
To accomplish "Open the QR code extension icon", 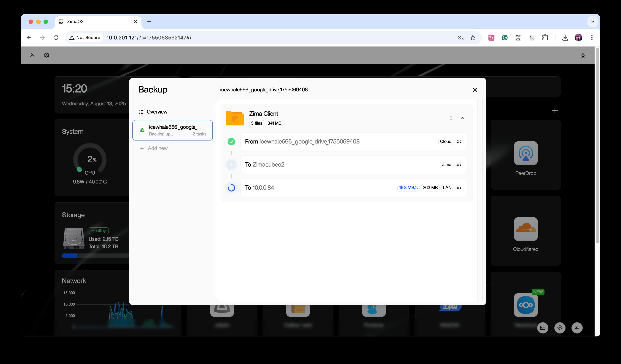I will point(518,38).
